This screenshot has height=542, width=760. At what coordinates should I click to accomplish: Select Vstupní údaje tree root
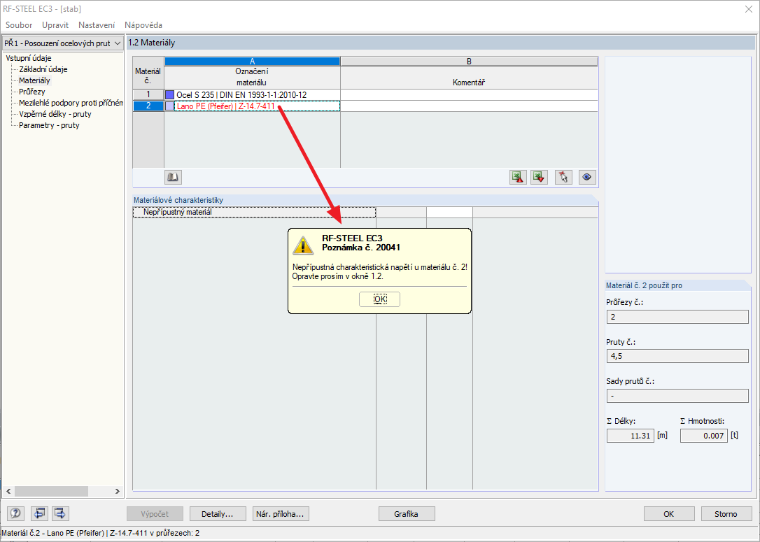coord(29,58)
